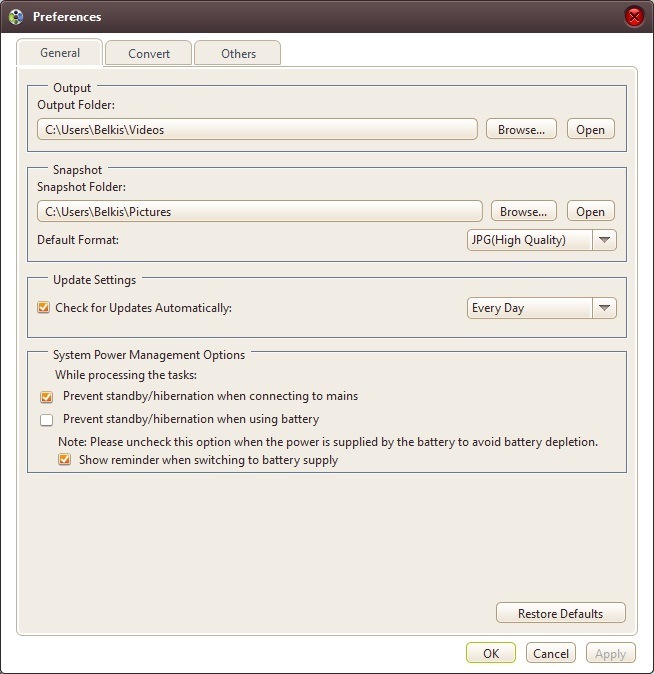The image size is (654, 674).
Task: Click the Snapshot Folder path field
Action: tap(260, 211)
